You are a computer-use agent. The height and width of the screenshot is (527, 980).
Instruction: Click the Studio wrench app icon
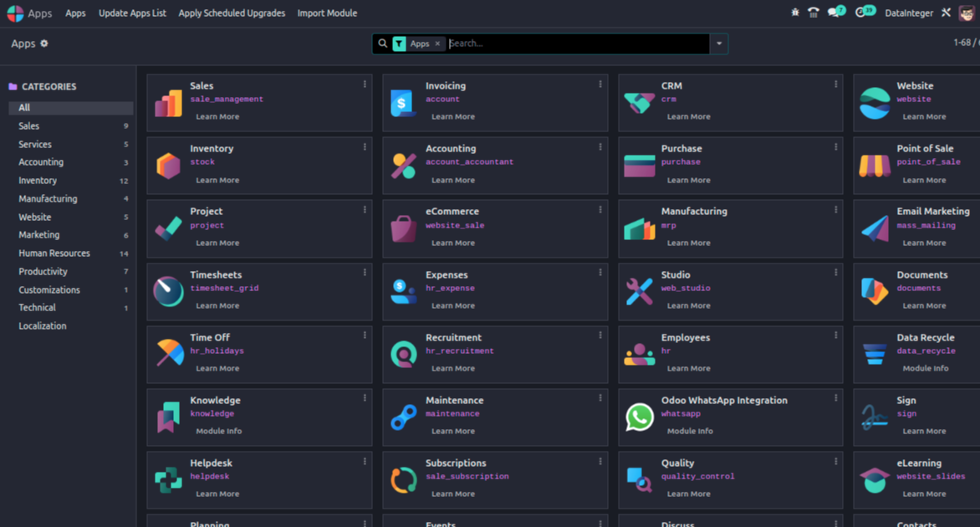(x=639, y=290)
